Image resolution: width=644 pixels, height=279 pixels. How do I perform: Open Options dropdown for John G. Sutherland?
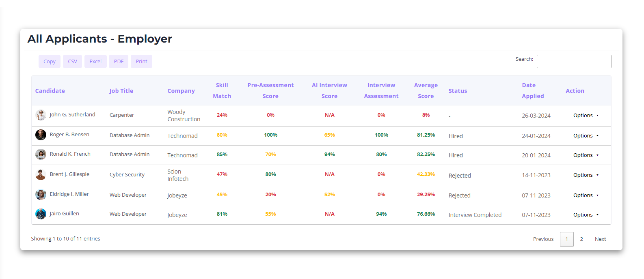pos(586,116)
